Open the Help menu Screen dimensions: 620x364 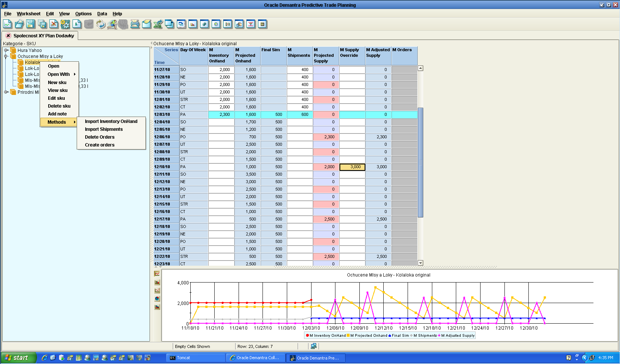click(x=117, y=14)
